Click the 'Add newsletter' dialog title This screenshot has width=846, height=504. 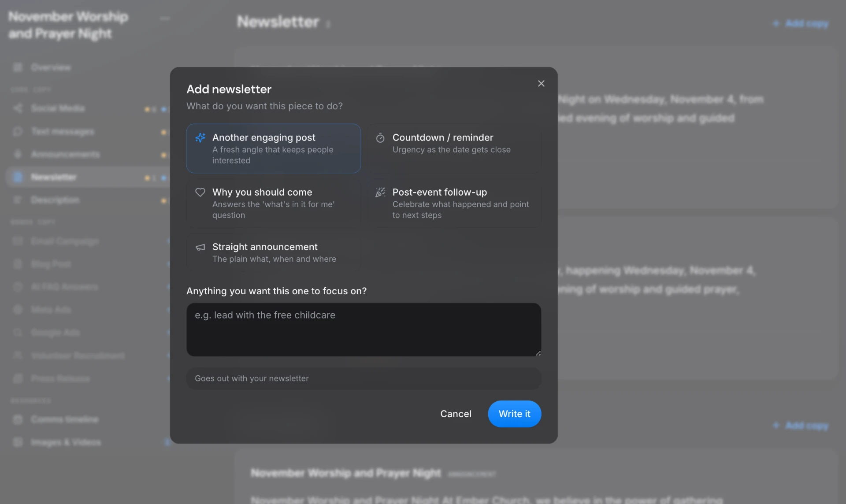coord(229,89)
